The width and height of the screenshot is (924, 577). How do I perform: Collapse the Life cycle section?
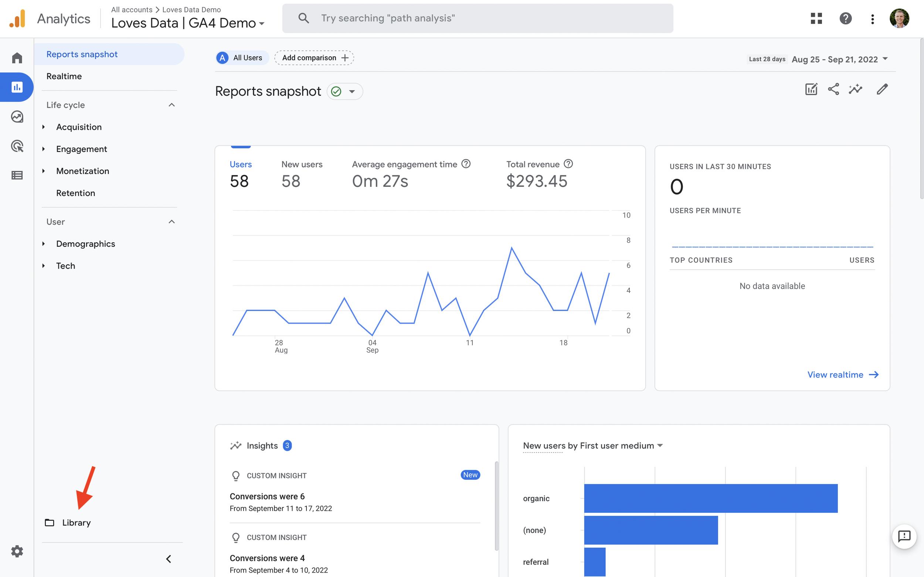tap(171, 105)
